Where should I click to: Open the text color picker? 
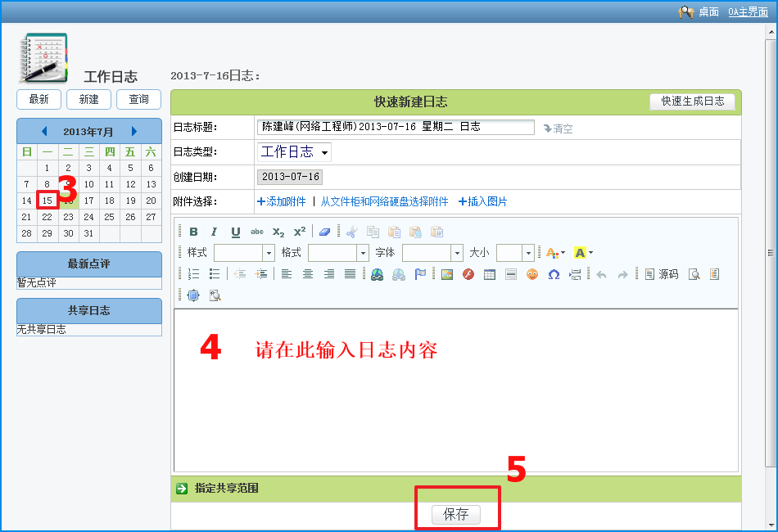[555, 253]
